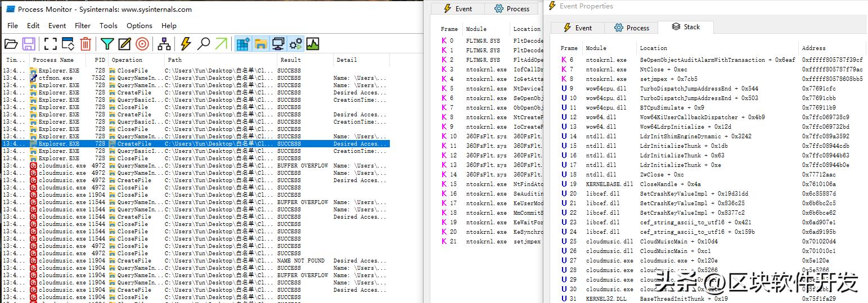Open the Highlight pencil icon
Image resolution: width=868 pixels, height=303 pixels.
tap(124, 44)
